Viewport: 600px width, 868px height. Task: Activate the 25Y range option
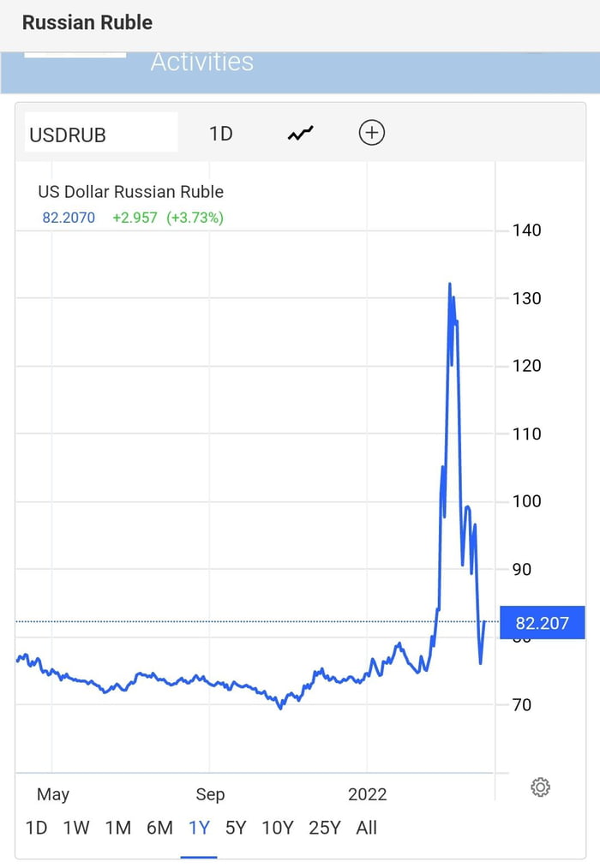[324, 828]
